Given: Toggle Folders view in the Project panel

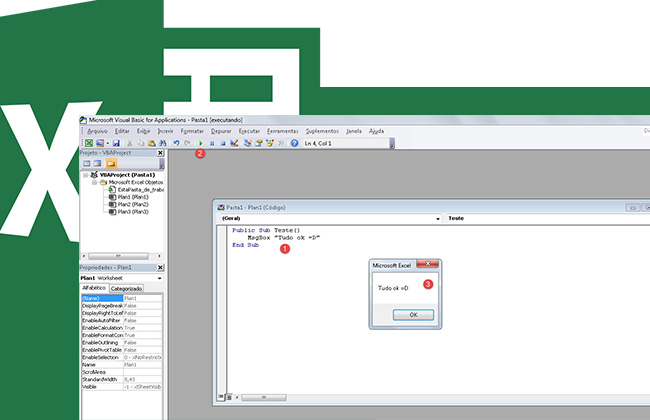Looking at the screenshot, I should coord(111,163).
